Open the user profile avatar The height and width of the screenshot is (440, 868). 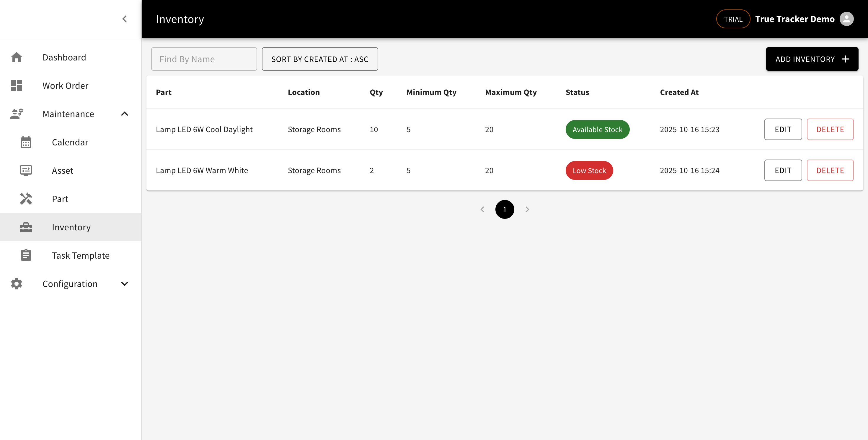(x=847, y=19)
